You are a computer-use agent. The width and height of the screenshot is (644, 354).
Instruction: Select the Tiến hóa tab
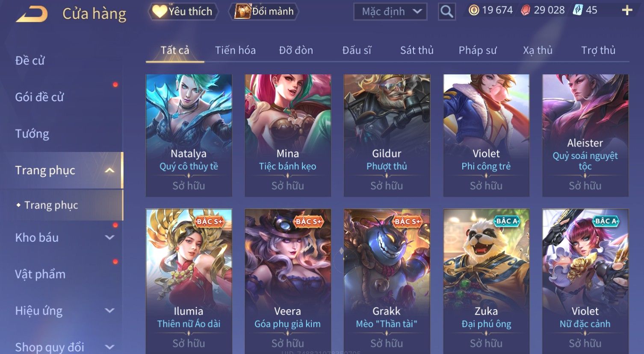tap(235, 50)
